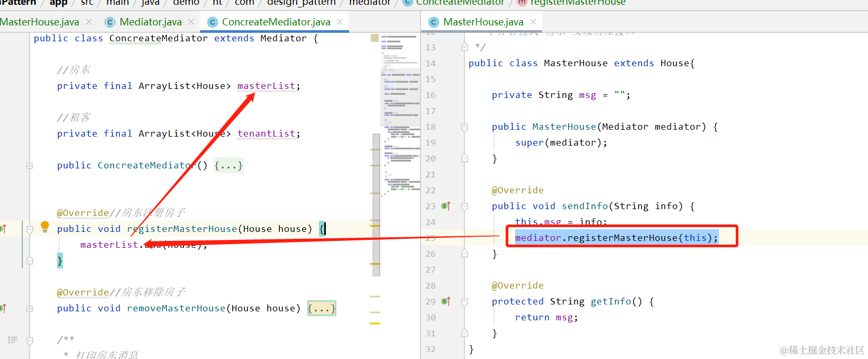The width and height of the screenshot is (868, 359).
Task: Click 'registerMasterHouse' breadcrumb in navigation bar
Action: [x=578, y=3]
